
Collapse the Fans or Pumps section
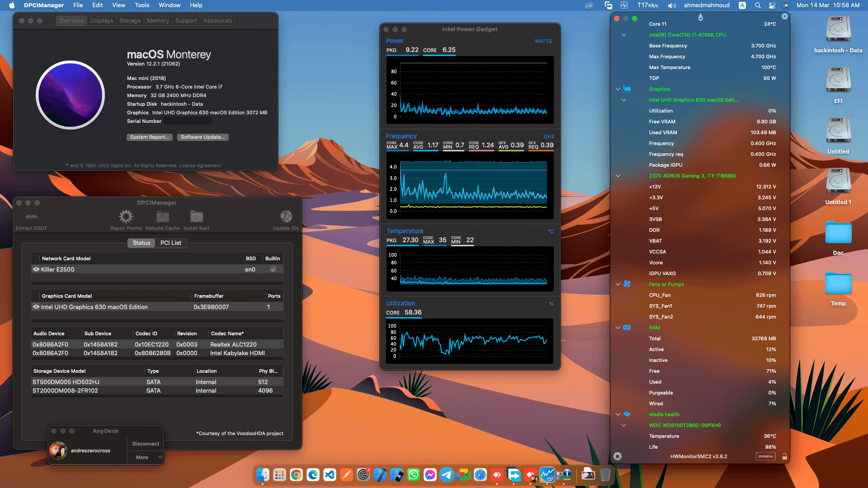(618, 284)
